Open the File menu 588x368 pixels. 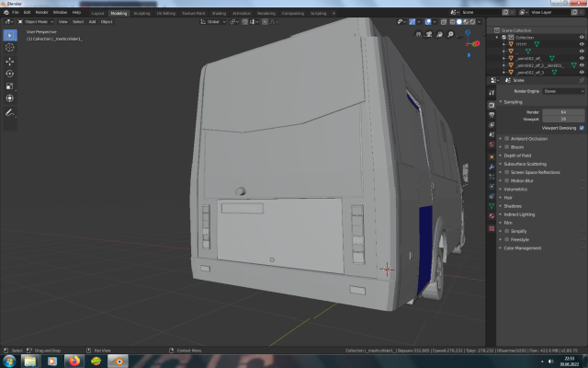click(16, 12)
